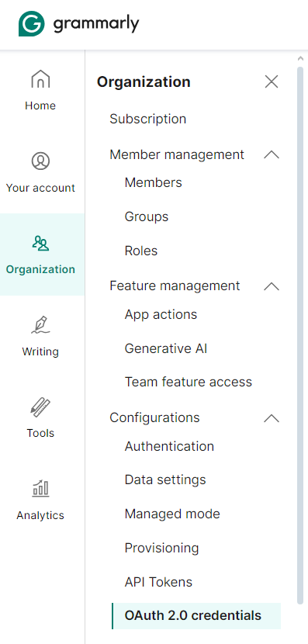Open the Analytics chart icon
The image size is (308, 644).
40,489
